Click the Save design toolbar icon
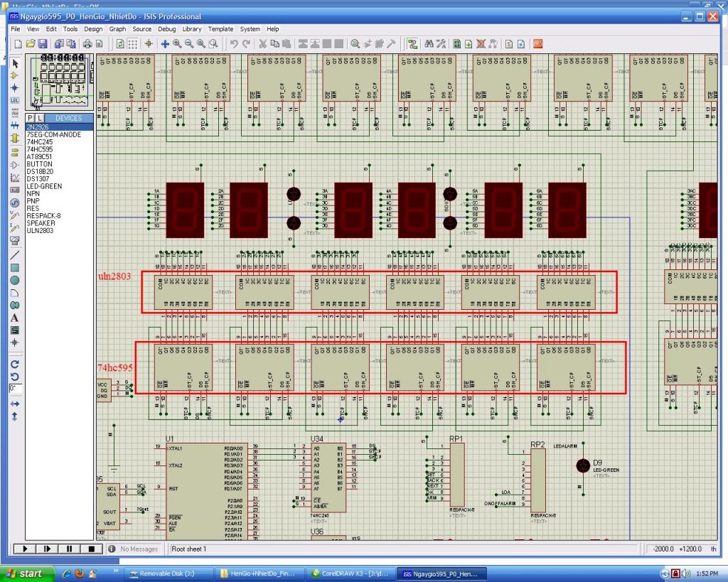 coord(43,44)
